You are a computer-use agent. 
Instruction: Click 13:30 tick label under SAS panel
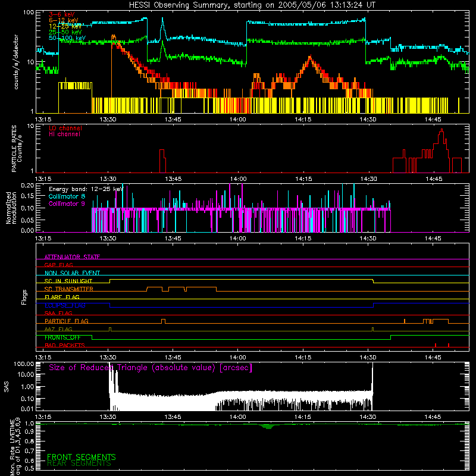(x=108, y=417)
